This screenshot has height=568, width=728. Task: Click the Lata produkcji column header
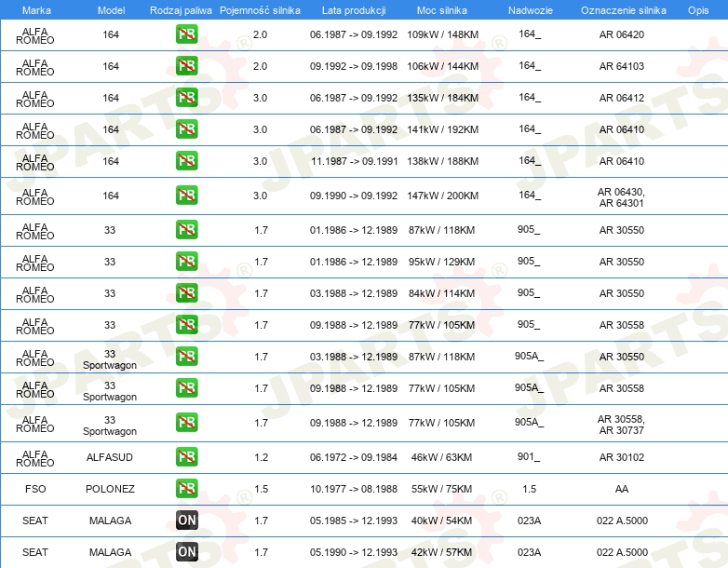coord(354,10)
